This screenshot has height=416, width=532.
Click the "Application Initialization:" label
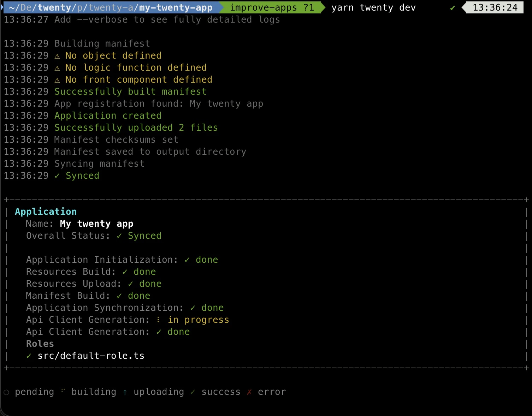(x=102, y=260)
